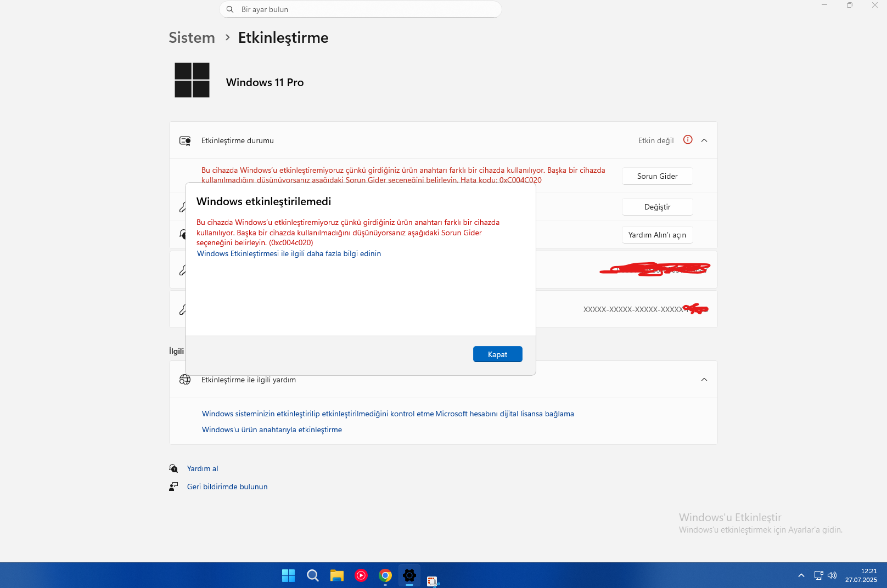Click the Etkinleştirme durumu certificate icon

point(185,140)
